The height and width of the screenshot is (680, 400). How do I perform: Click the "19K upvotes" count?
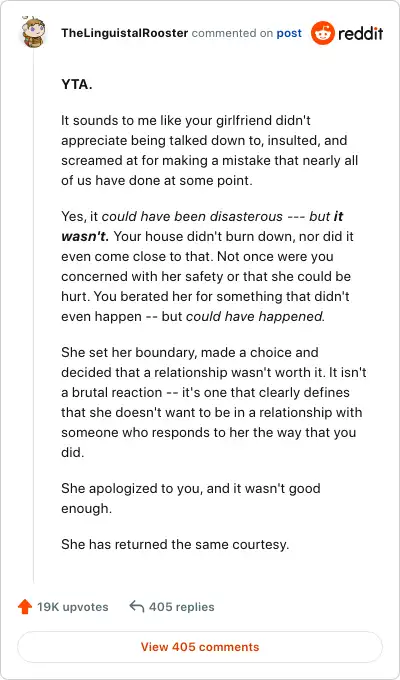72,607
